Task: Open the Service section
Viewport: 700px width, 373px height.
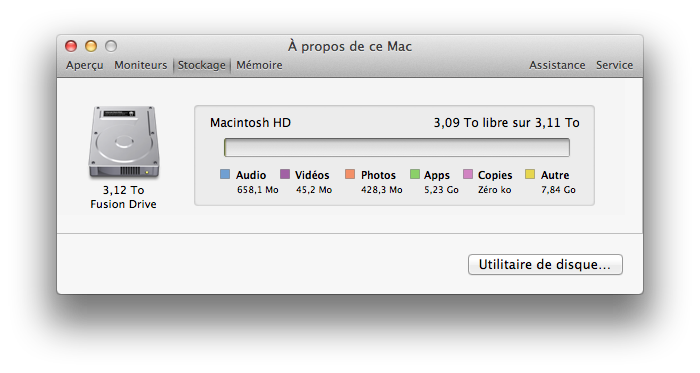Action: pyautogui.click(x=614, y=65)
